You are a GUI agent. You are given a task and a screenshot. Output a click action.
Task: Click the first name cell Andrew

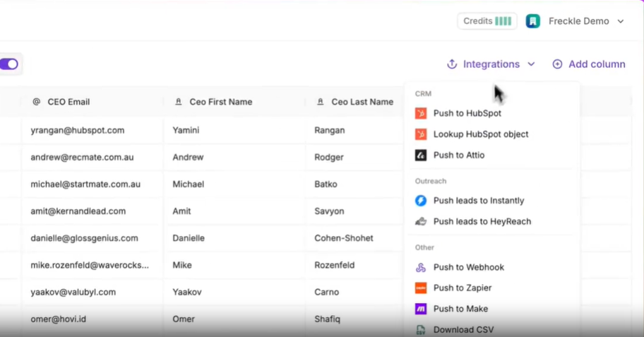tap(234, 157)
